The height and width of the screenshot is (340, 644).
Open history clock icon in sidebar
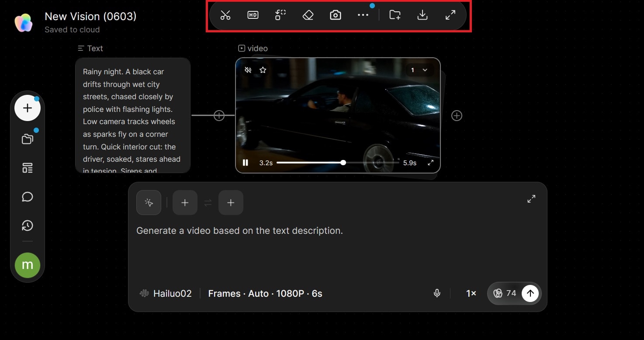(28, 226)
